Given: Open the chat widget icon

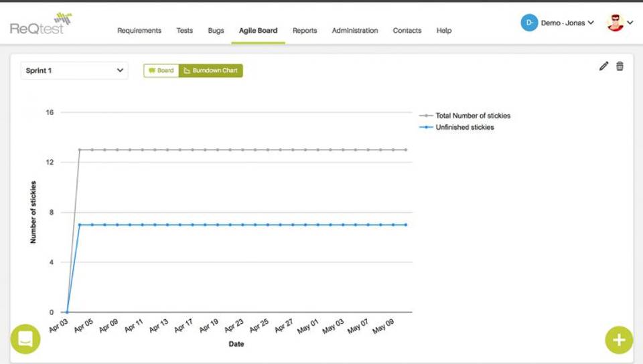Looking at the screenshot, I should 25,339.
